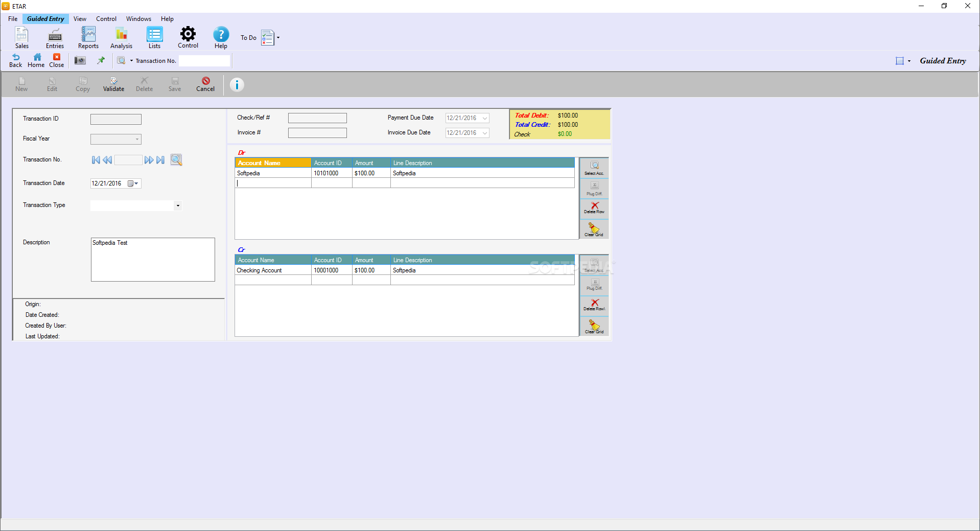Image resolution: width=980 pixels, height=531 pixels.
Task: Click the camera snapshot icon
Action: coord(80,60)
